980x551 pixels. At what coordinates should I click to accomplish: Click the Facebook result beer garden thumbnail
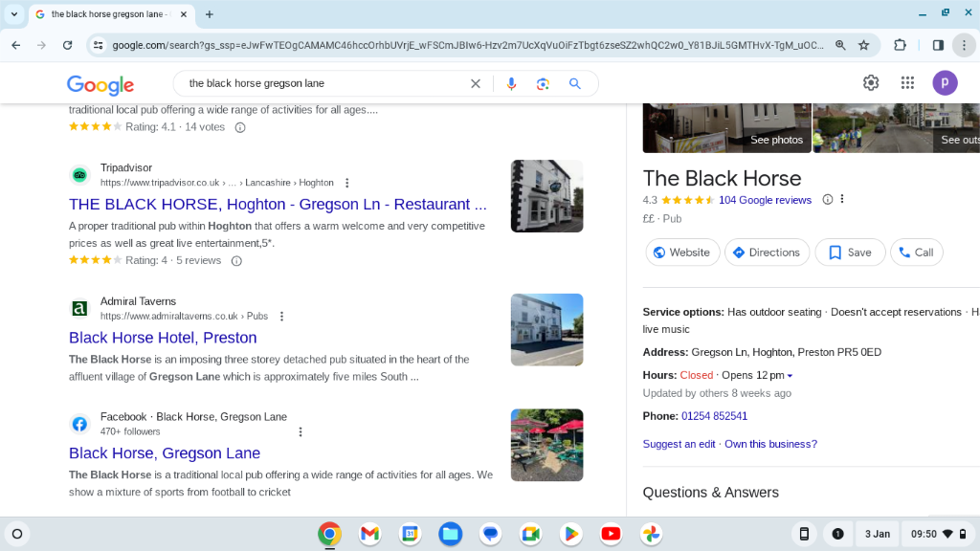pyautogui.click(x=546, y=445)
